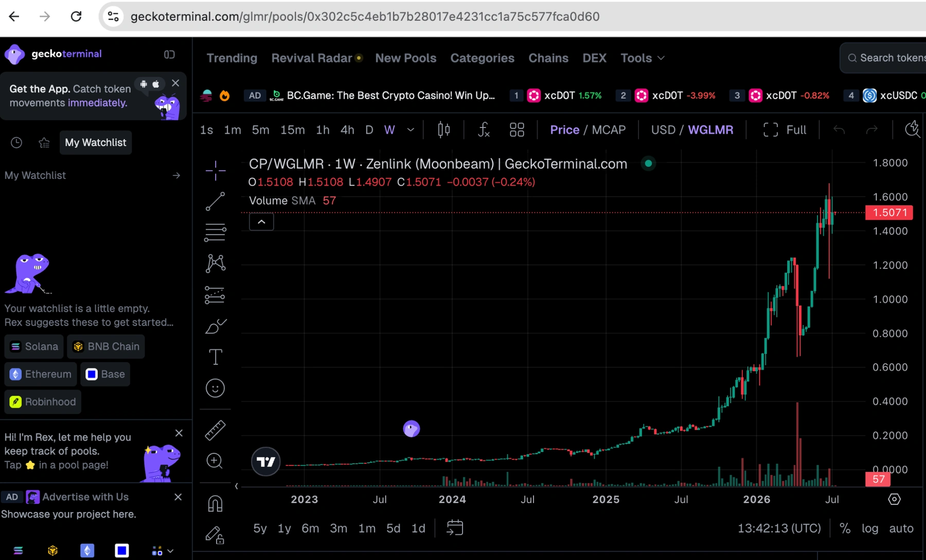Toggle magnet mode for drawings
The image size is (926, 560).
215,503
